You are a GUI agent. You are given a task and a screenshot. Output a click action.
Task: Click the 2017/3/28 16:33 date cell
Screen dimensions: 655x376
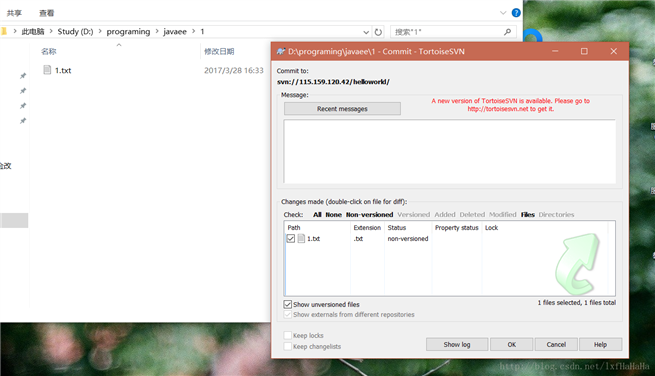pyautogui.click(x=234, y=70)
